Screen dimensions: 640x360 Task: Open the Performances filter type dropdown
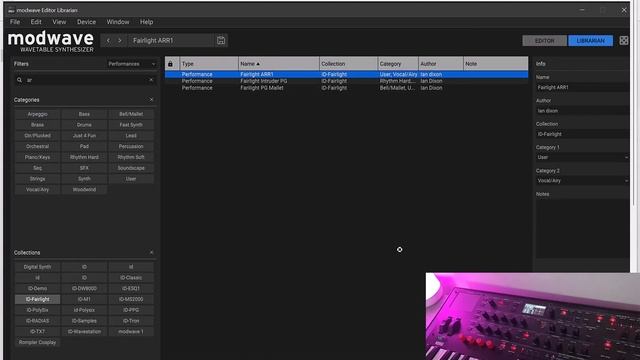[131, 64]
